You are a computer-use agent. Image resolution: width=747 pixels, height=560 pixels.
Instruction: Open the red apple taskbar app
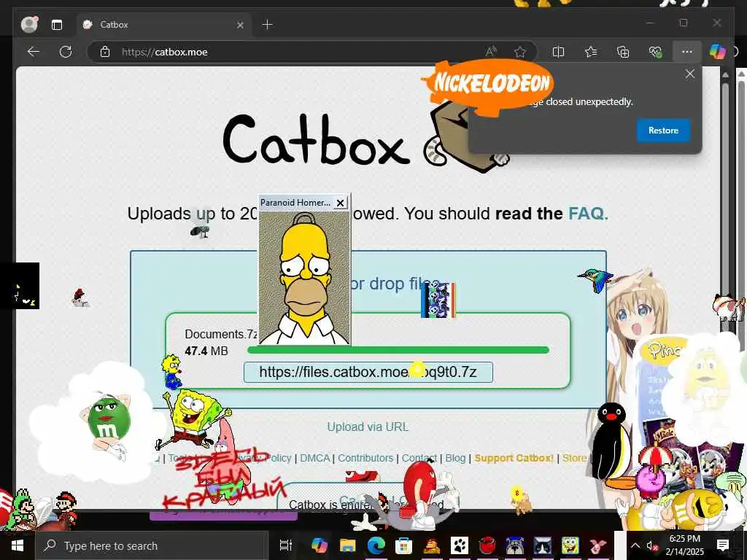click(x=487, y=545)
